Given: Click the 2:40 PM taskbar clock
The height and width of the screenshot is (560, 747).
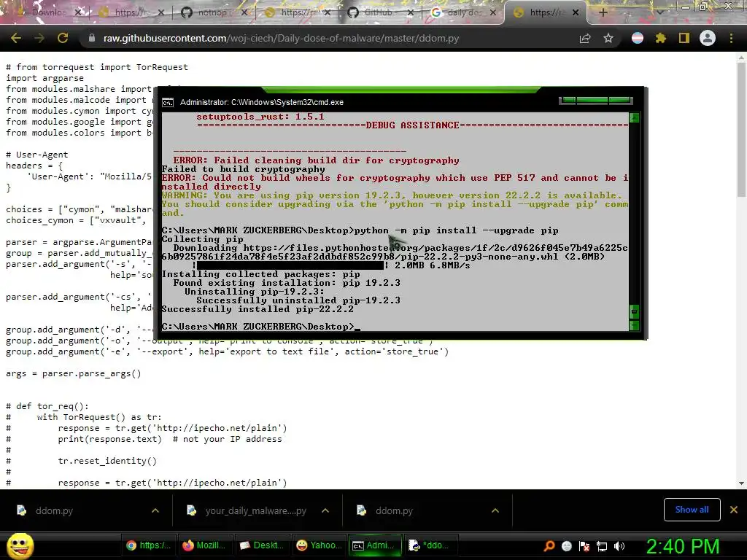Looking at the screenshot, I should (x=682, y=546).
